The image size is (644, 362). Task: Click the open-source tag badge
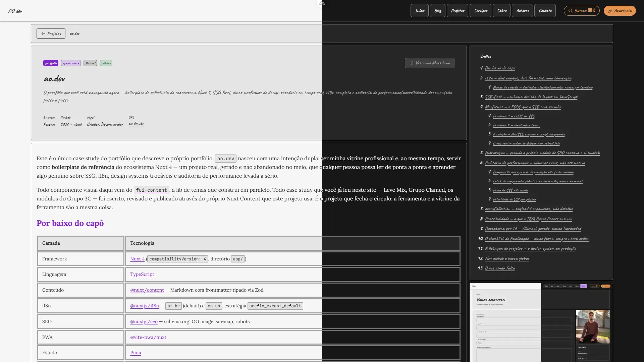point(71,63)
